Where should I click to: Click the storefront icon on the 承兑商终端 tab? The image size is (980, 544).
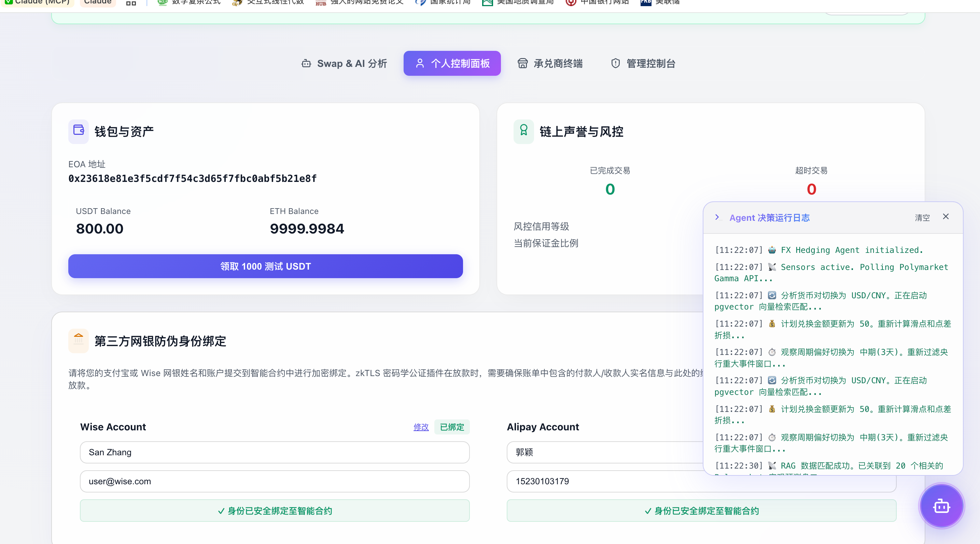click(523, 63)
